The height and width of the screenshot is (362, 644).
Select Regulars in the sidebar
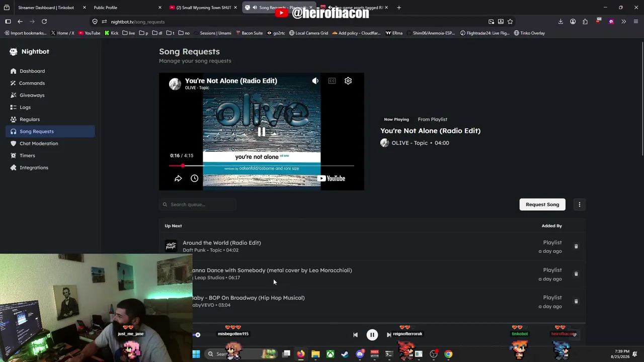click(30, 119)
